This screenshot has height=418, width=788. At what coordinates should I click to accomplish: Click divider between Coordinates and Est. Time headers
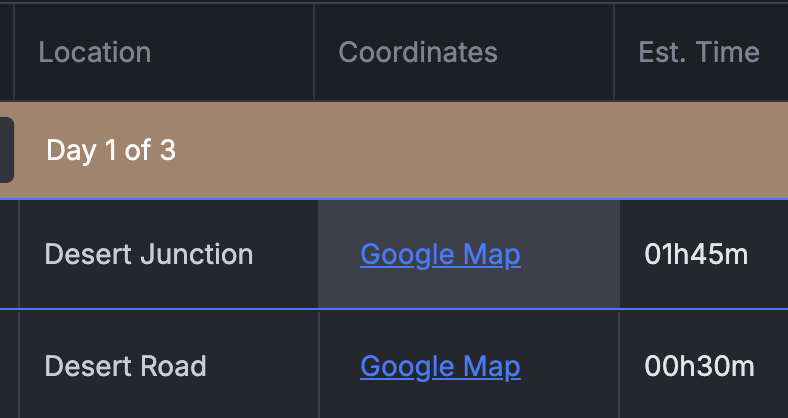614,52
